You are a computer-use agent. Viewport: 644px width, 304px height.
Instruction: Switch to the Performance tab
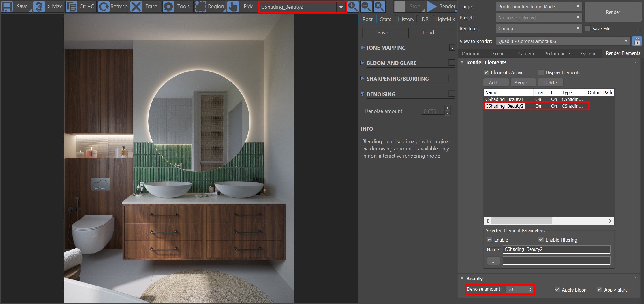[557, 54]
